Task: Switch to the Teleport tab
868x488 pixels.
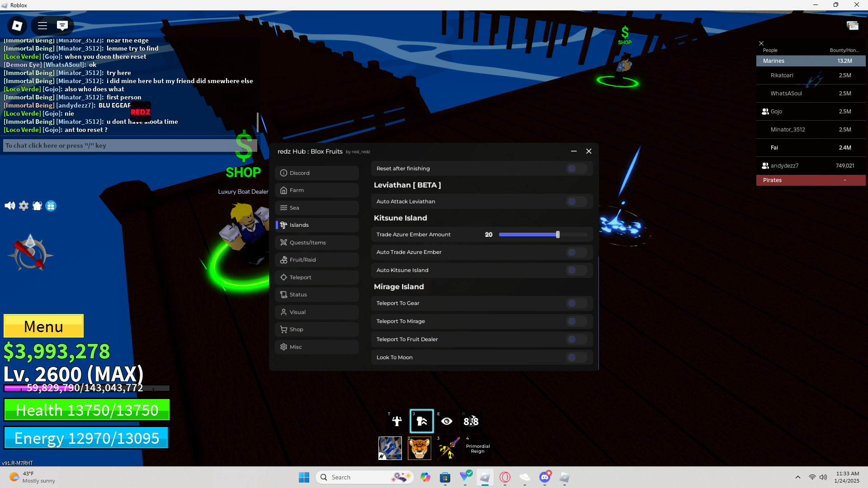Action: [x=316, y=277]
